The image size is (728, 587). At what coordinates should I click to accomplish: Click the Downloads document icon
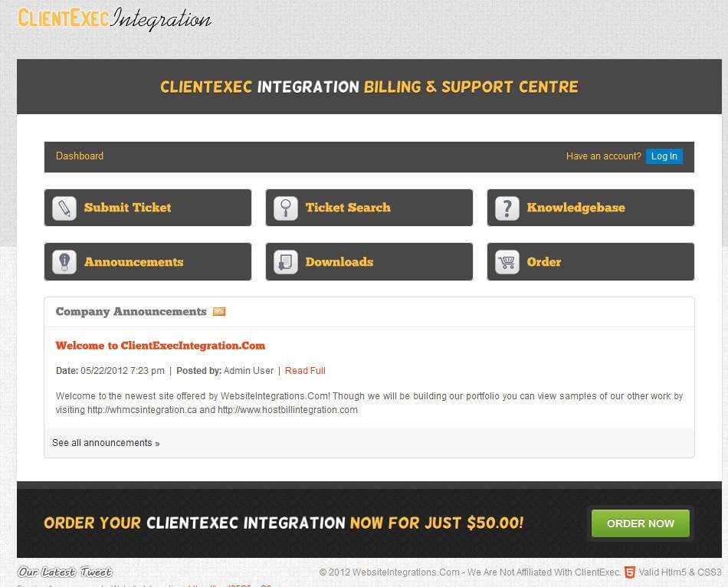(x=286, y=262)
